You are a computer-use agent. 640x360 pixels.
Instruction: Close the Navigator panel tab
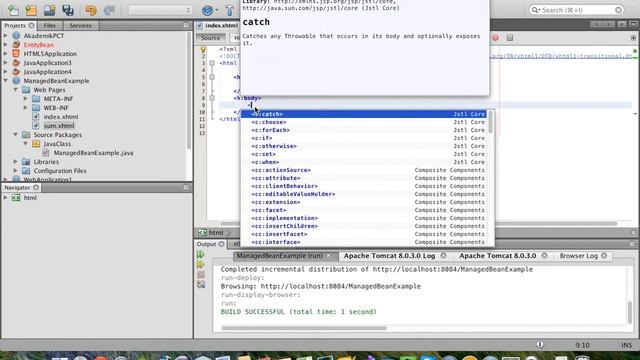click(x=36, y=187)
